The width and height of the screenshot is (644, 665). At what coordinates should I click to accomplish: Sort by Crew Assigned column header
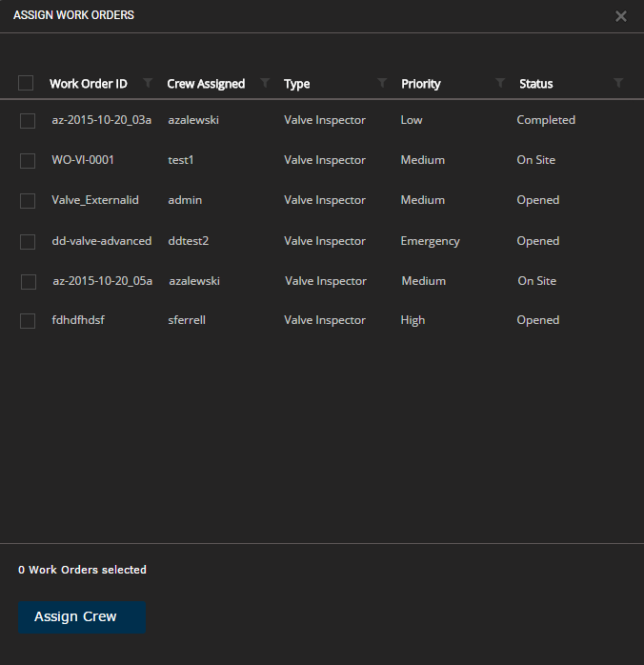[x=206, y=84]
